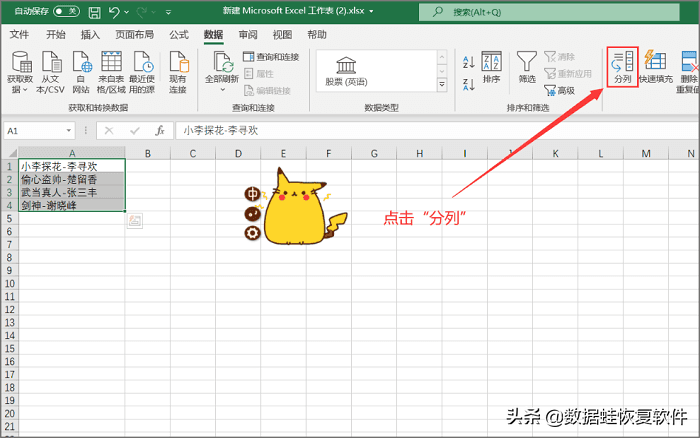Expand the data types gallery more arrow

pos(442,84)
